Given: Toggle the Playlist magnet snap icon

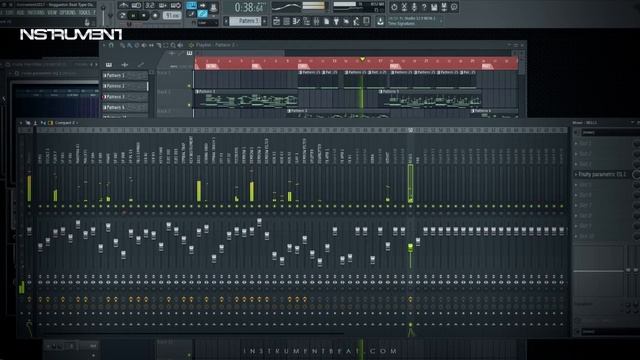Looking at the screenshot, I should pos(111,45).
